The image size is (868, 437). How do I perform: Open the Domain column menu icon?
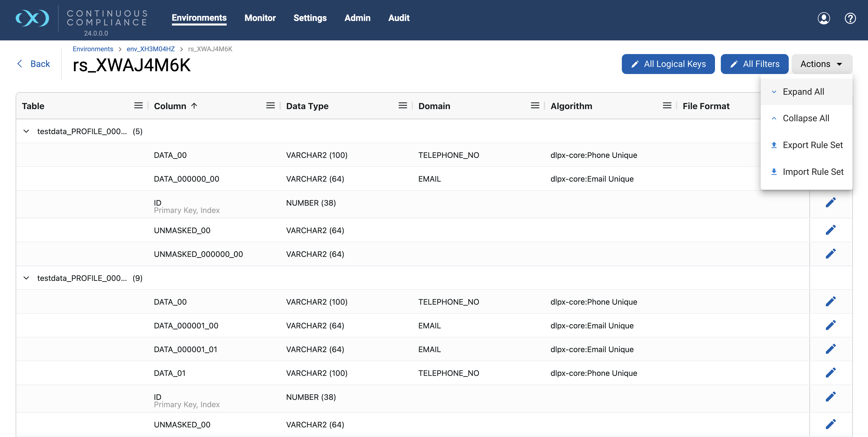535,106
